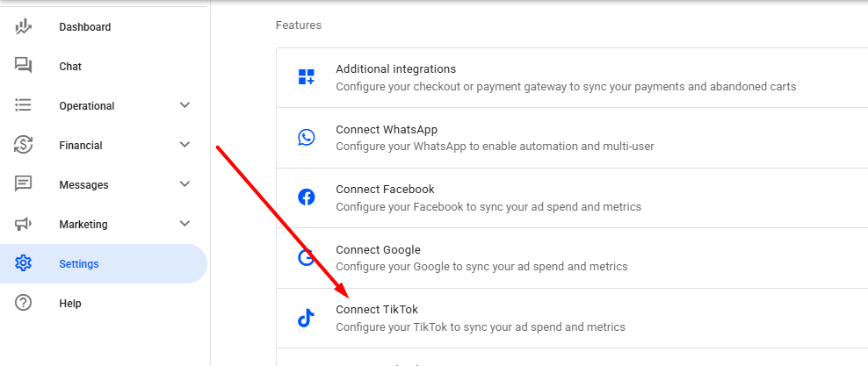Open the Dashboard menu item
Image resolution: width=868 pixels, height=366 pixels.
[85, 27]
